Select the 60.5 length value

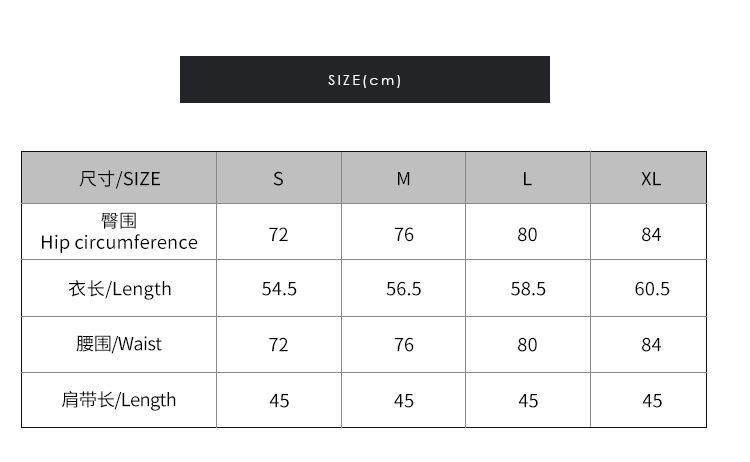pos(652,289)
